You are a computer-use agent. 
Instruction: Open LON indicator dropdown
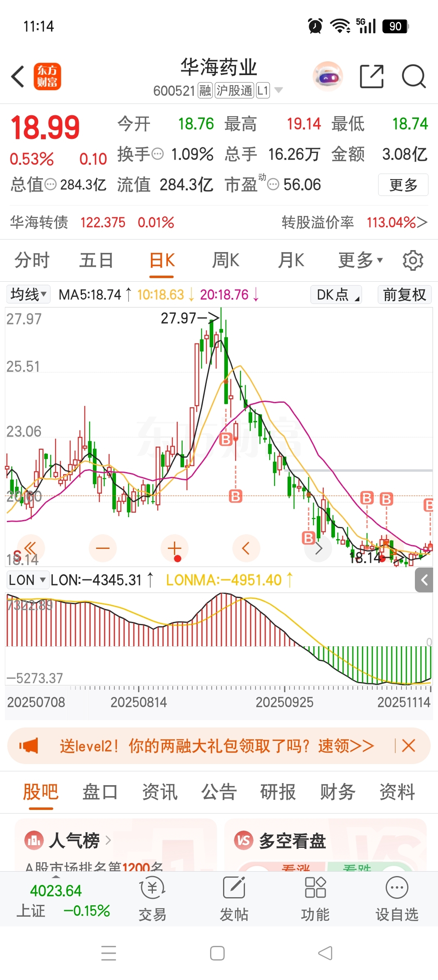point(28,580)
